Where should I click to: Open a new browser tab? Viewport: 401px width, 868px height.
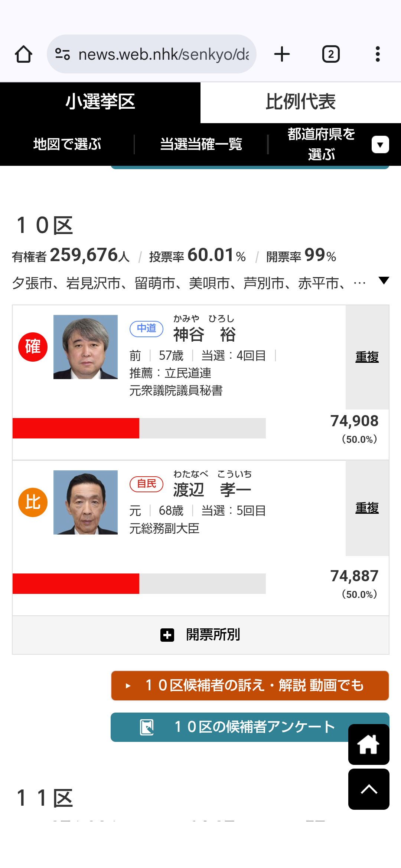[282, 54]
